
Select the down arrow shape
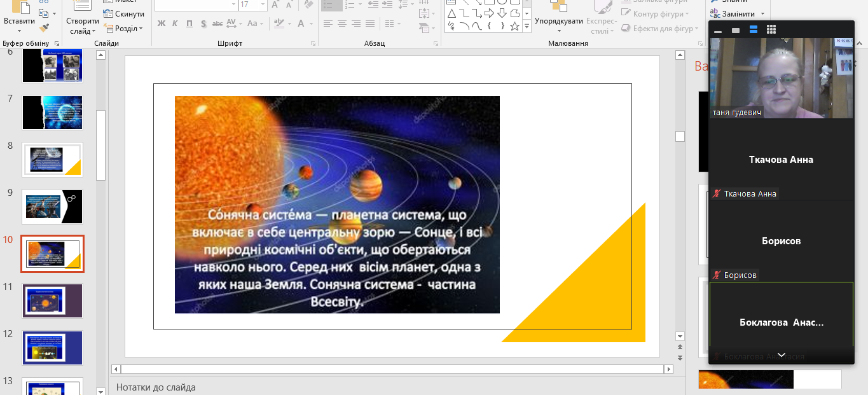point(502,14)
